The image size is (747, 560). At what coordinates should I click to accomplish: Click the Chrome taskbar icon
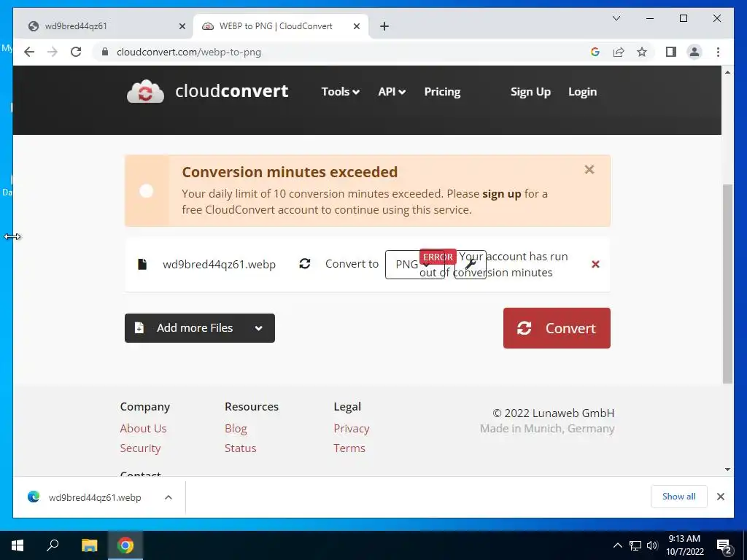point(125,545)
